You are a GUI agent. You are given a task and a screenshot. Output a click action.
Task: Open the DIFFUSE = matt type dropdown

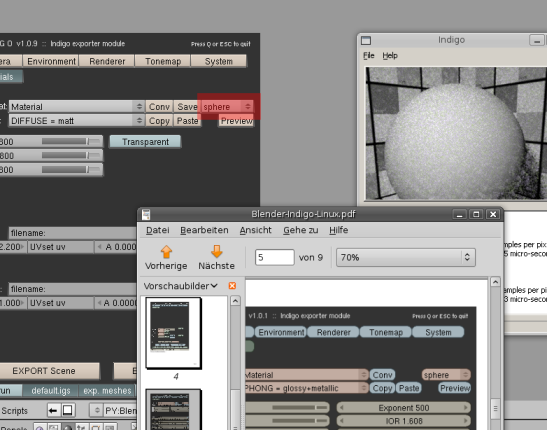click(x=76, y=121)
